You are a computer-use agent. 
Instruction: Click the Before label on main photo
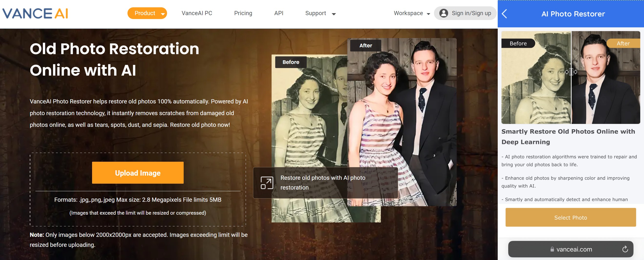click(291, 62)
